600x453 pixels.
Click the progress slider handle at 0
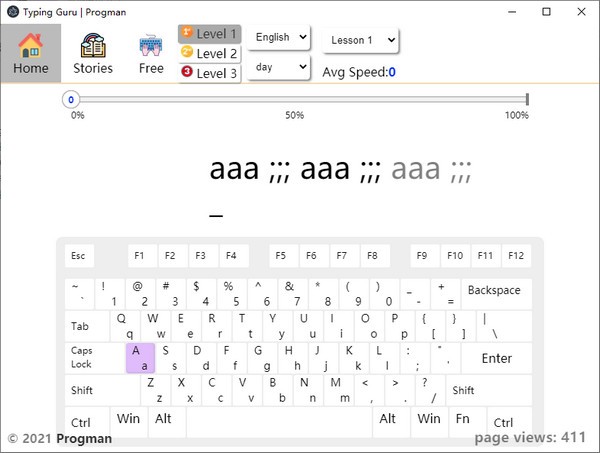coord(71,99)
